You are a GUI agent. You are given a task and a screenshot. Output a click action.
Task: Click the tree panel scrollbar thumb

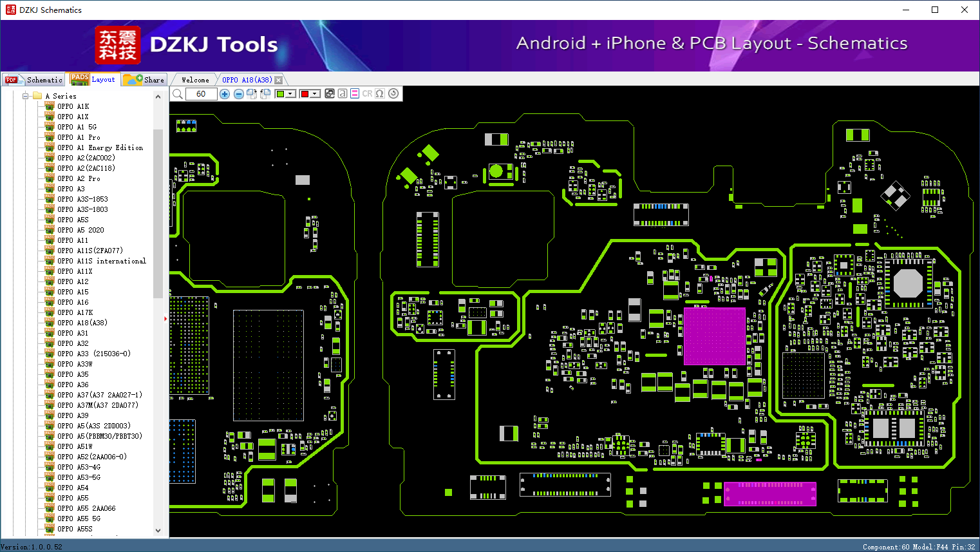point(158,213)
